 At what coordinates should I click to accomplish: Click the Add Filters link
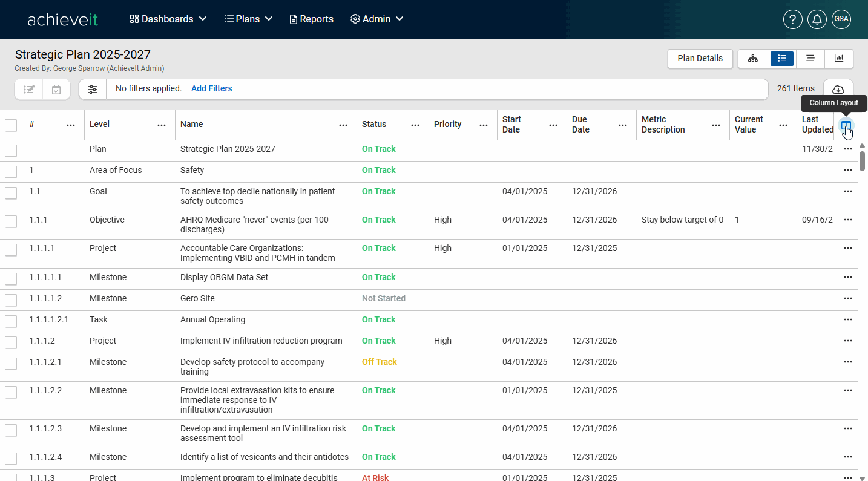pos(212,88)
